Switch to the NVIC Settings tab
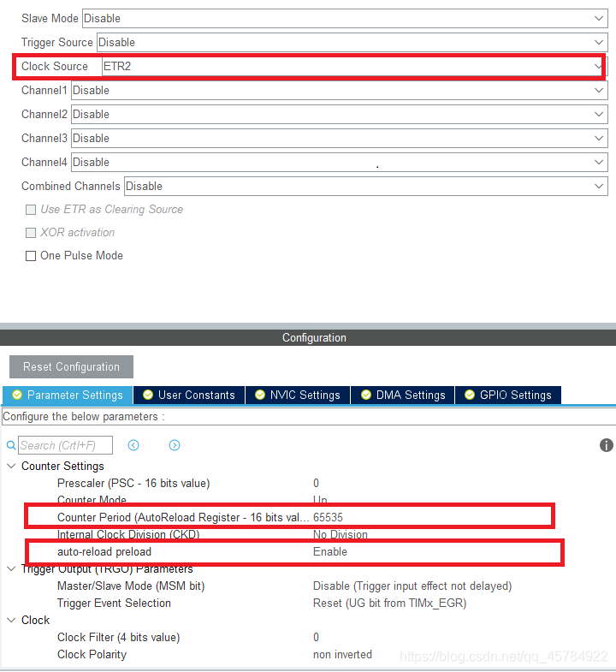The image size is (616, 672). click(x=297, y=395)
